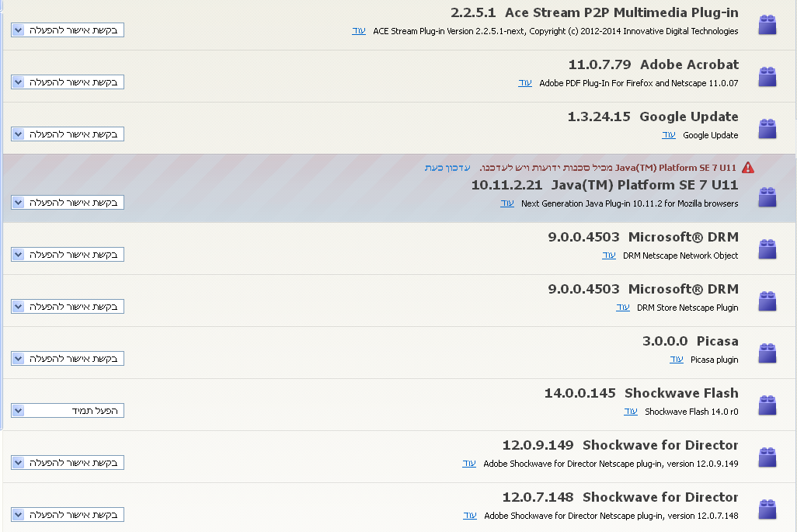Click 'Shockwave Flash 14.0 r0' description text
The width and height of the screenshot is (797, 532).
coord(691,412)
